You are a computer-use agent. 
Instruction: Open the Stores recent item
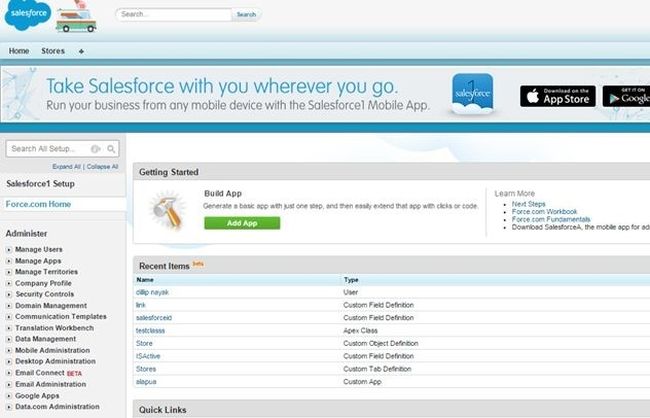click(146, 369)
